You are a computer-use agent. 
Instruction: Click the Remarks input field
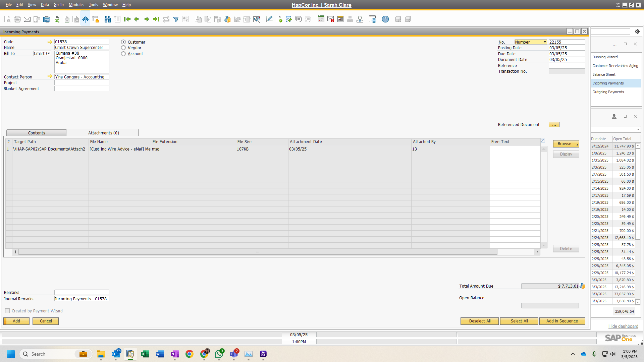pyautogui.click(x=82, y=292)
